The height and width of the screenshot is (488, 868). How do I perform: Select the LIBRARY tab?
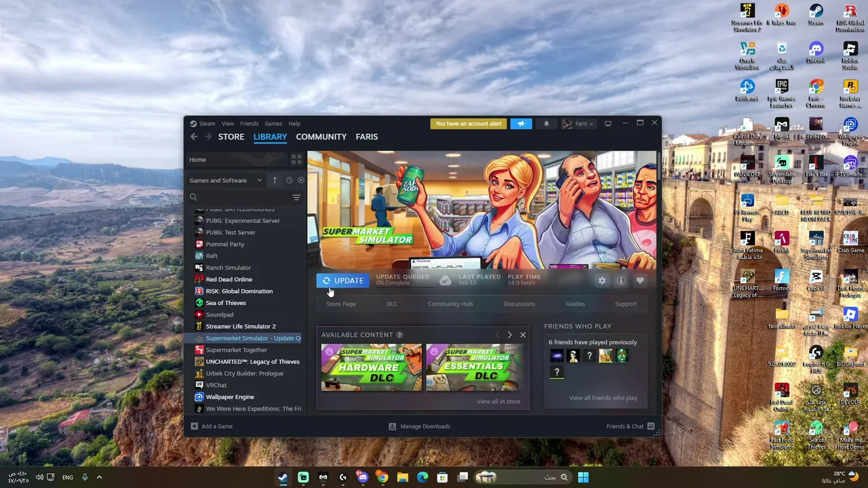(x=270, y=137)
